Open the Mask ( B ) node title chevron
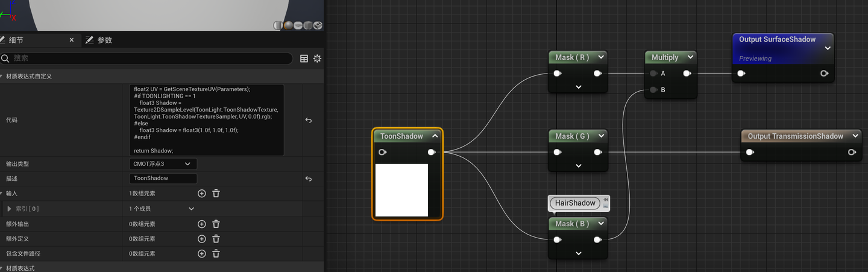 pyautogui.click(x=601, y=224)
